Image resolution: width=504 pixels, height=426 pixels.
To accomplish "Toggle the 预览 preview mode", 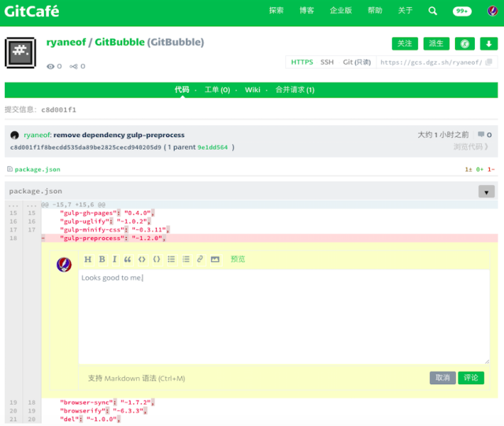I will [238, 259].
